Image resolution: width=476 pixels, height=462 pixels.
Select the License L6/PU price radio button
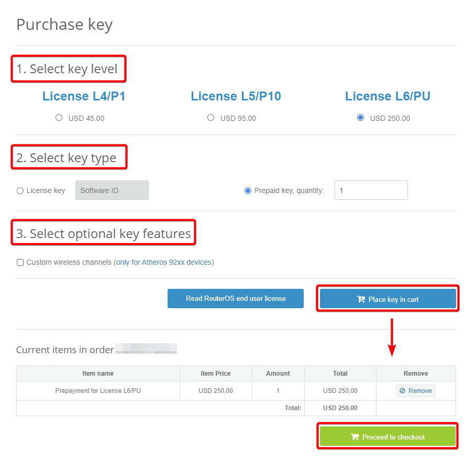[x=360, y=117]
